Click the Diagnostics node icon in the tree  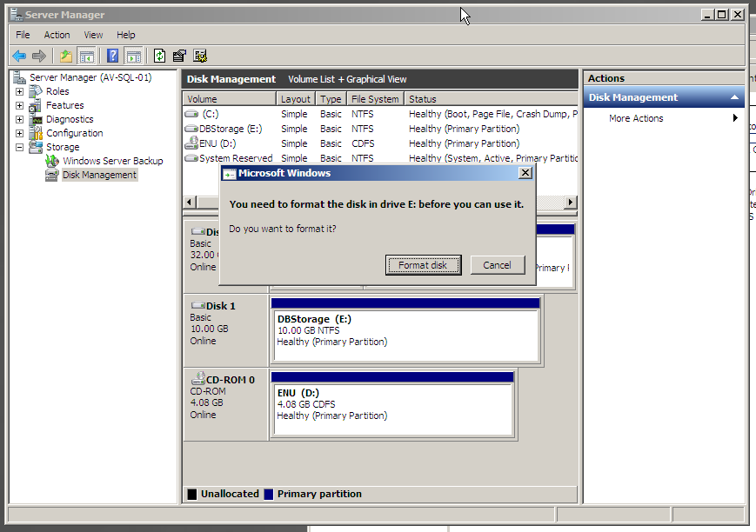click(x=36, y=119)
